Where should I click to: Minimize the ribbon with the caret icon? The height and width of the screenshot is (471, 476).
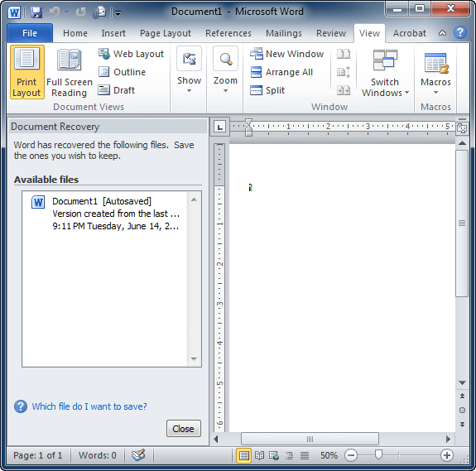coord(442,33)
